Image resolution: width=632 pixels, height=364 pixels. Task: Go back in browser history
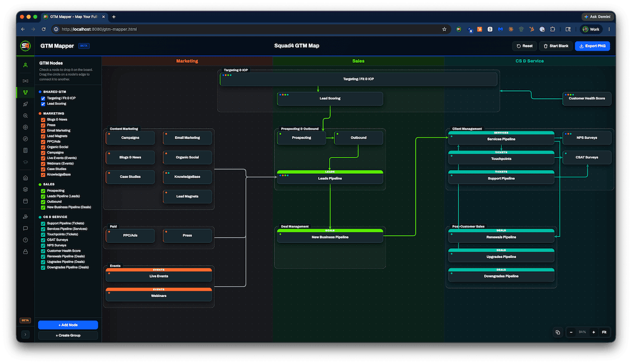click(x=23, y=29)
